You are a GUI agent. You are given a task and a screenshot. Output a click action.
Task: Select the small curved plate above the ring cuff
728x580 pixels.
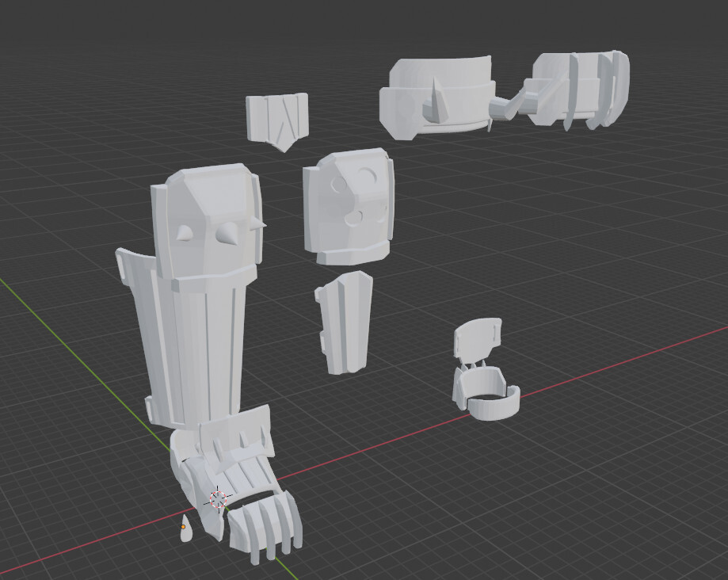tap(478, 342)
